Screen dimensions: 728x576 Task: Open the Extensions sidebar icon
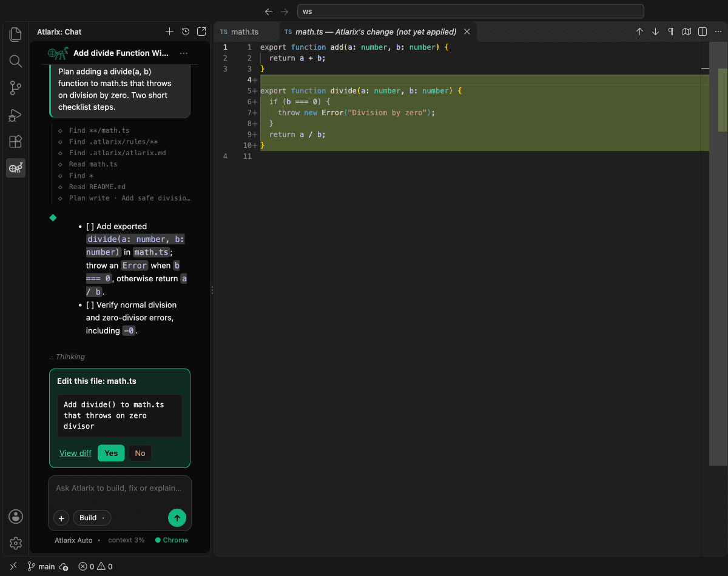point(16,141)
